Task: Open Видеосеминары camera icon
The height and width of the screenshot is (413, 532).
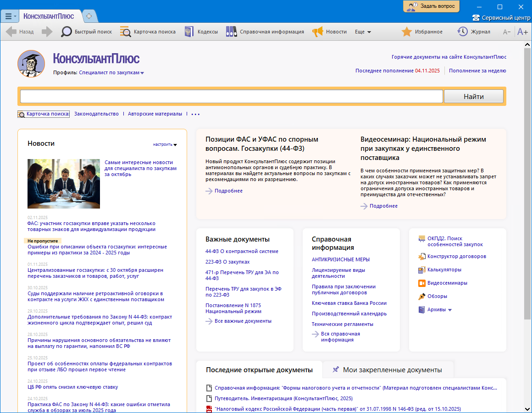Action: tap(422, 283)
